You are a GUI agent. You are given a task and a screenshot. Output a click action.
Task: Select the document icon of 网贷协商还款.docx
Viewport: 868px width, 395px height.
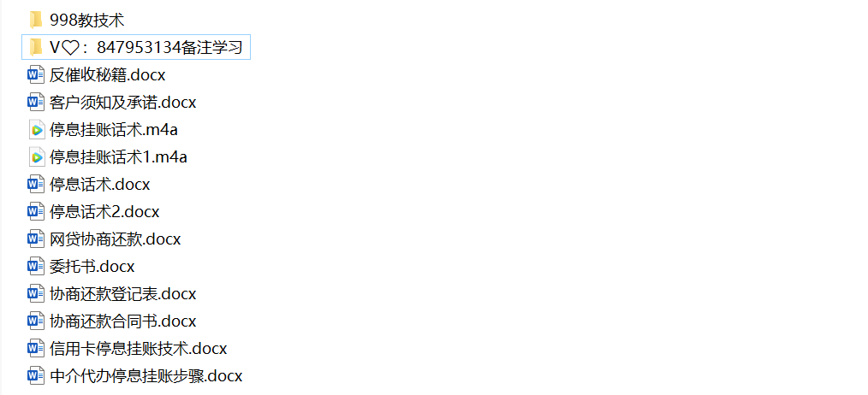coord(36,239)
